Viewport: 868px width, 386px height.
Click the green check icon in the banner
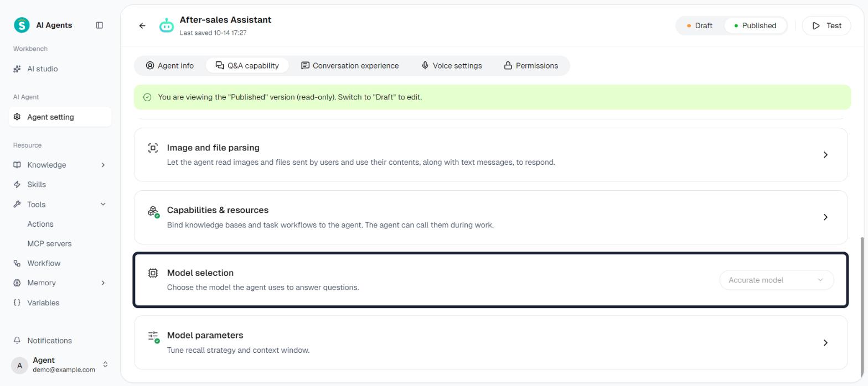coord(147,97)
